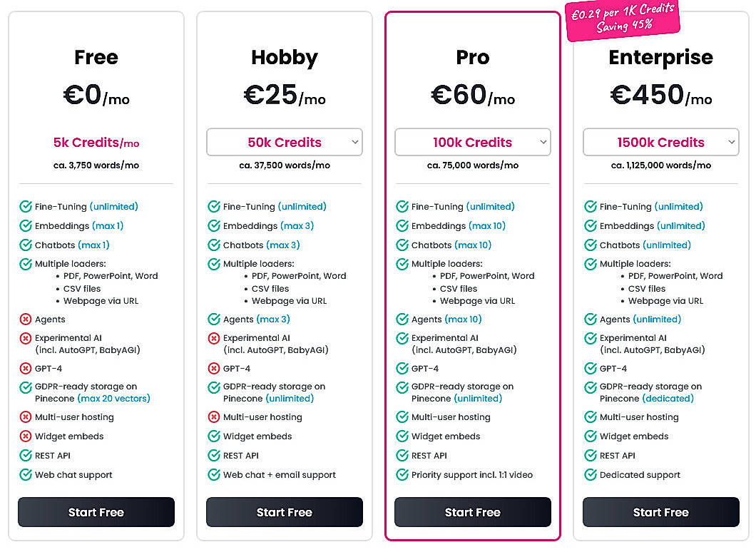The width and height of the screenshot is (756, 552).
Task: Select the Pro plan heading
Action: coord(472,58)
